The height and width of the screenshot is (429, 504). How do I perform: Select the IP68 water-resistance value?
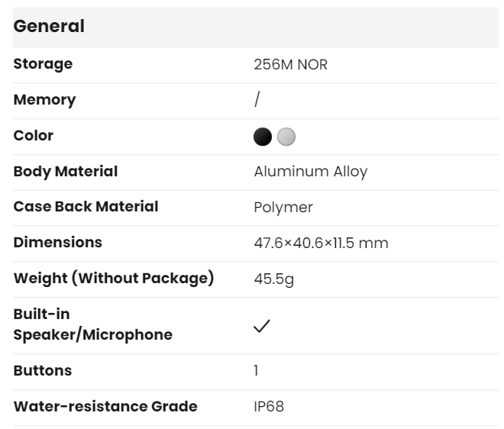point(268,407)
